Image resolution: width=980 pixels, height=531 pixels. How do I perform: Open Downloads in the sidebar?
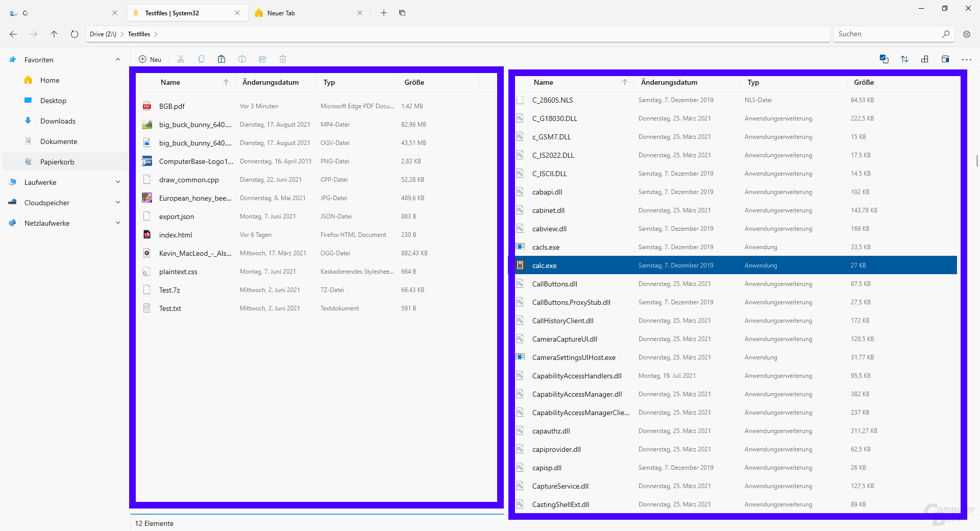coord(65,121)
